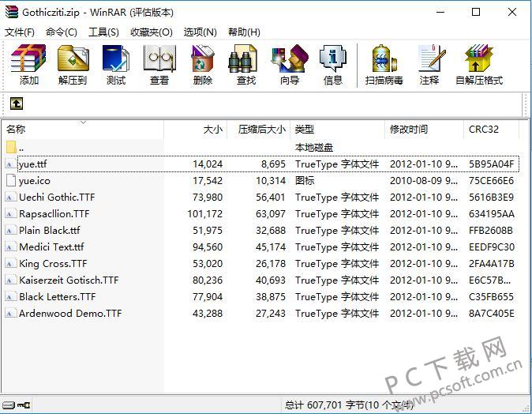Screen dimensions: 532x414
Task: Click the disk drive status bar icon
Action: point(9,405)
